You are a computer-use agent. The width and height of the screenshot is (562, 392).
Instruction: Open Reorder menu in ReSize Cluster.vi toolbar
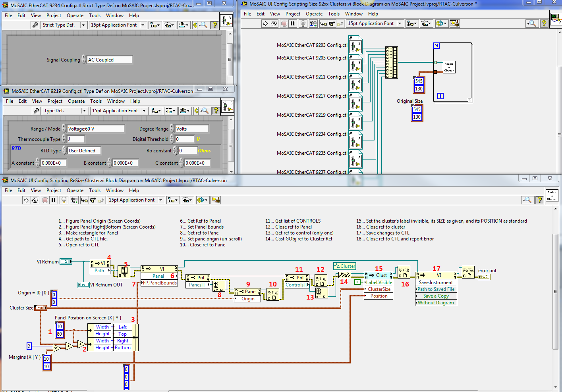(202, 200)
